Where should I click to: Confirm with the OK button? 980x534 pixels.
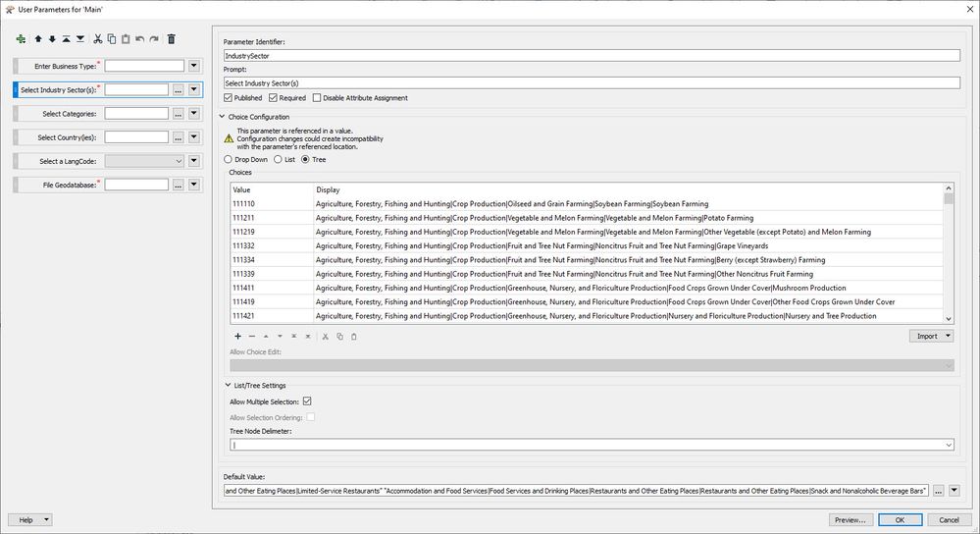(x=900, y=519)
